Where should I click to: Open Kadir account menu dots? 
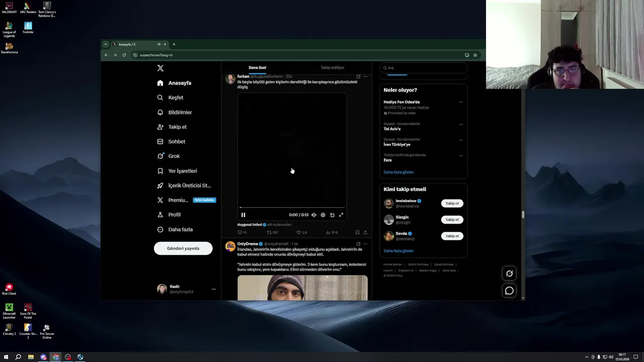click(213, 289)
